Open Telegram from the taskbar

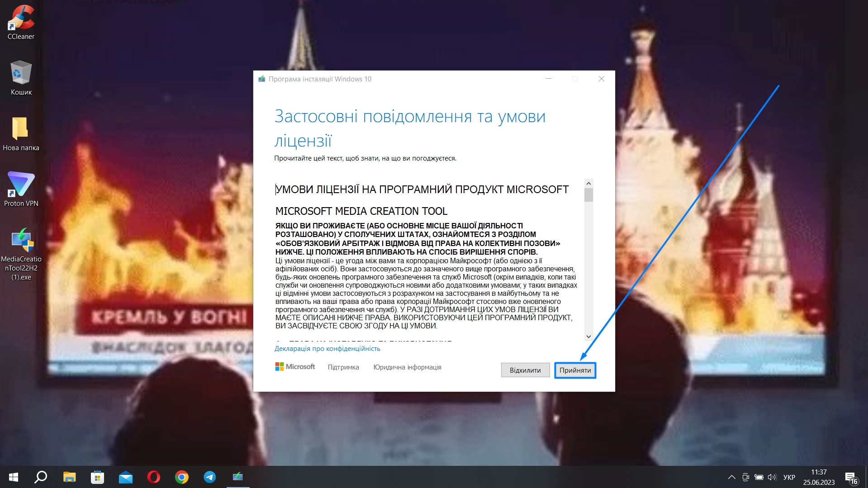[x=209, y=477]
